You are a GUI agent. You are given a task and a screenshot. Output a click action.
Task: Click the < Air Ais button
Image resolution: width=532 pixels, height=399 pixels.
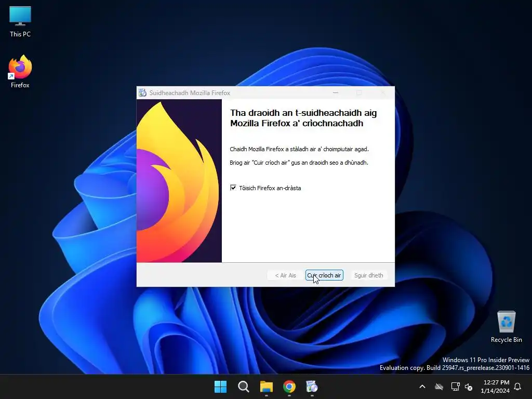pos(285,275)
